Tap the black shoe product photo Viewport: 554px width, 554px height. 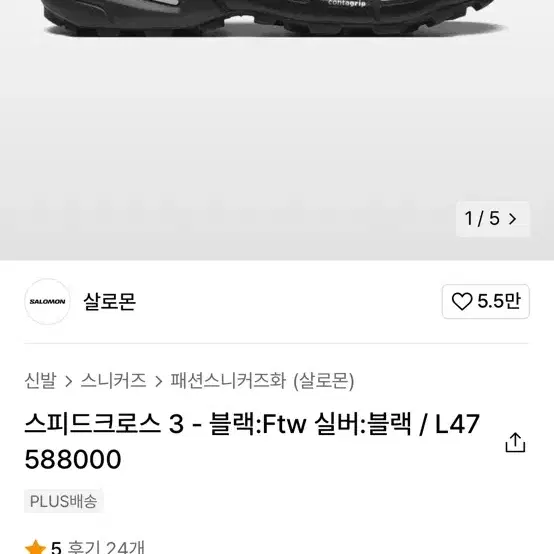pyautogui.click(x=272, y=18)
